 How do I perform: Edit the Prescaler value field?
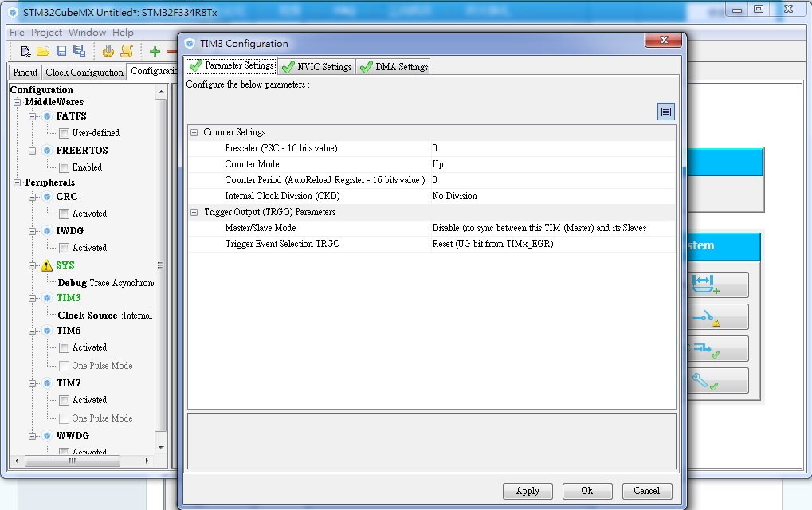(x=552, y=148)
